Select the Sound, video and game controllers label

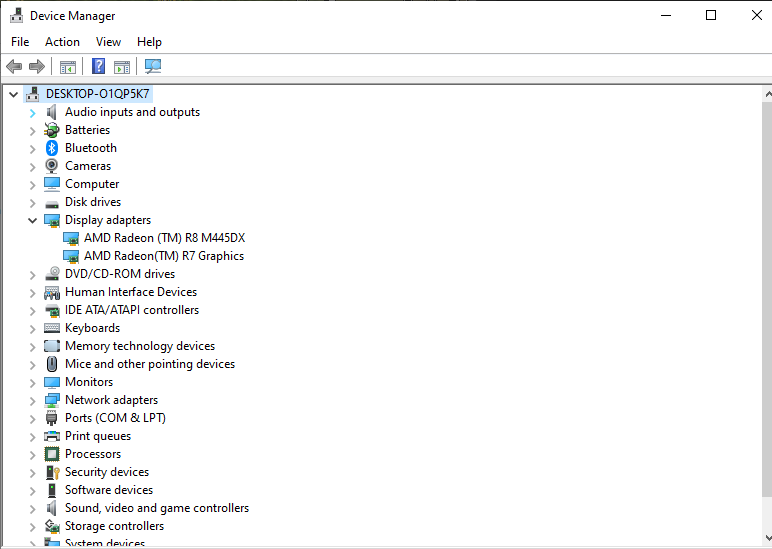(x=157, y=508)
